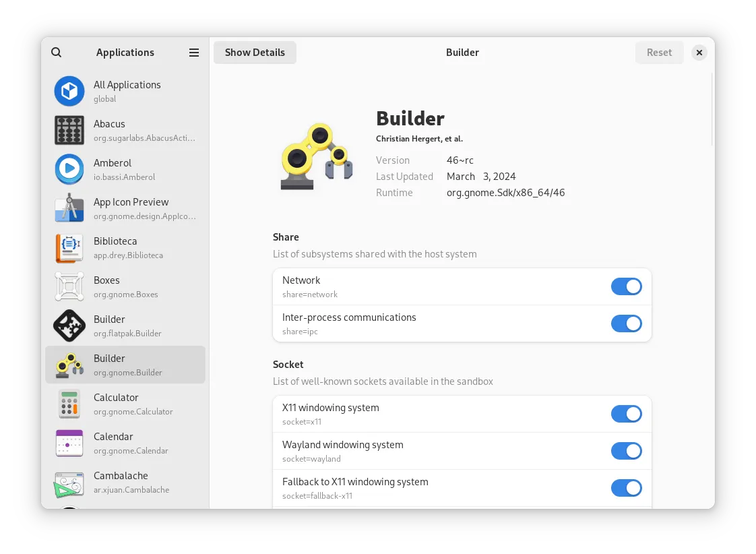This screenshot has height=554, width=756.
Task: Switch off Wayland windowing system
Action: click(x=627, y=451)
